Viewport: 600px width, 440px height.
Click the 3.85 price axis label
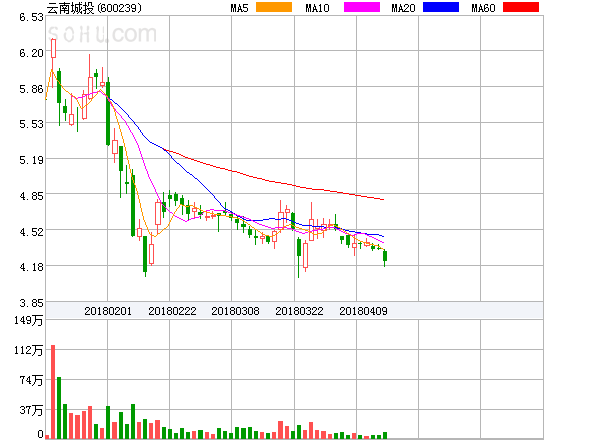click(x=31, y=303)
